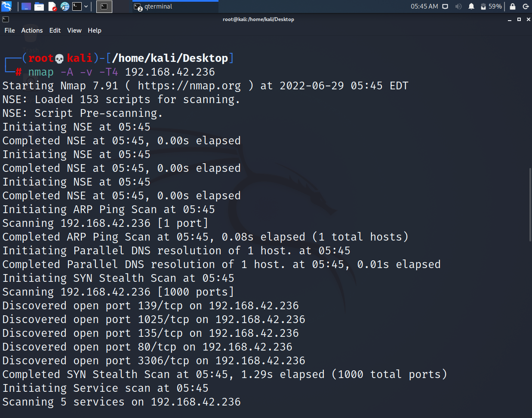Launch the text editor panel icon
532x418 pixels.
pos(52,6)
